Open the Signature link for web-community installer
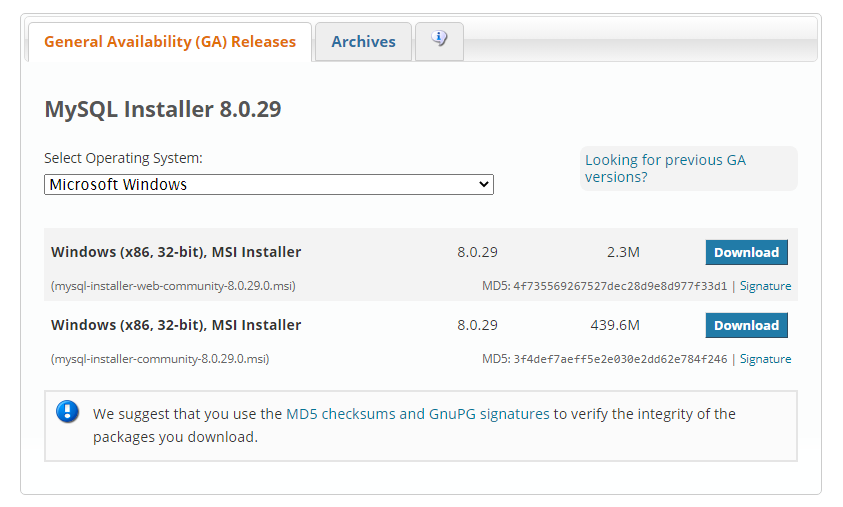 coord(765,286)
